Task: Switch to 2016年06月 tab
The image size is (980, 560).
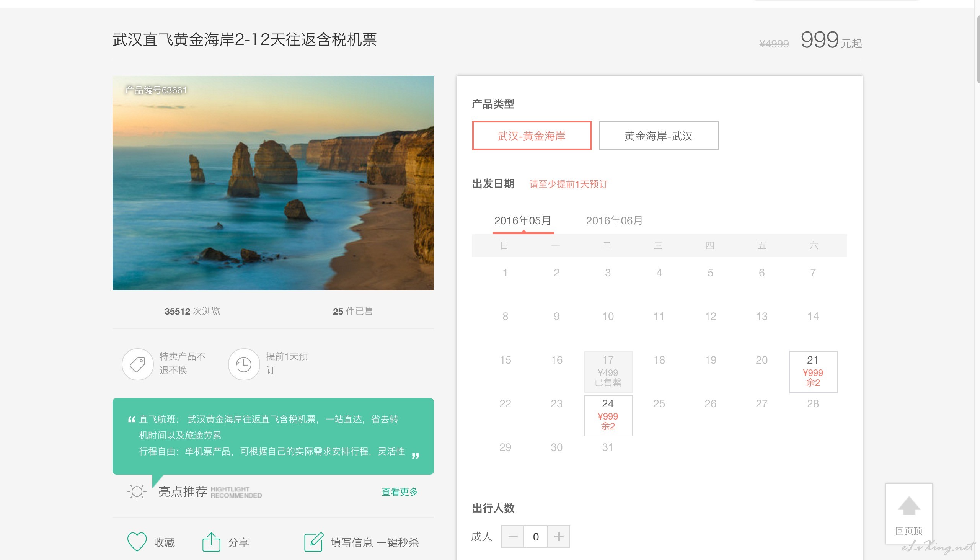Action: tap(614, 221)
